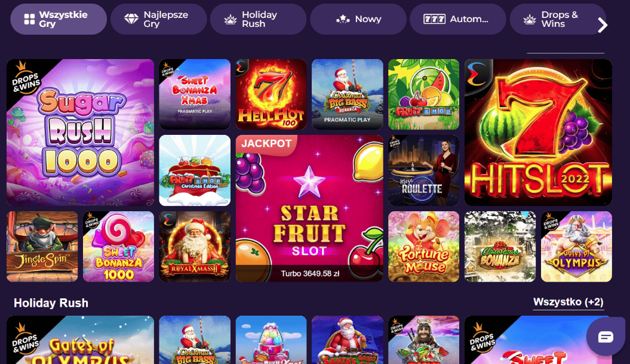The height and width of the screenshot is (364, 630).
Task: Launch the Star Fruit Slot jackpot game
Action: [x=309, y=208]
